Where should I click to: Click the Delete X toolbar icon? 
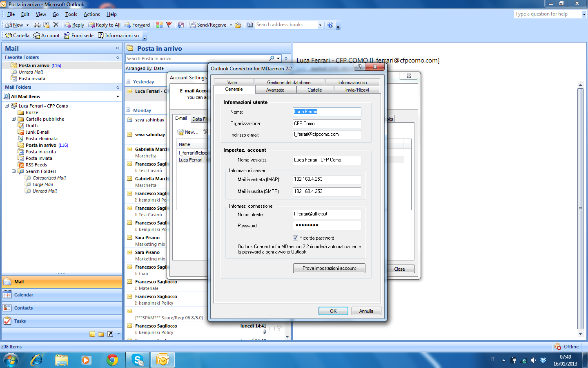[x=56, y=25]
